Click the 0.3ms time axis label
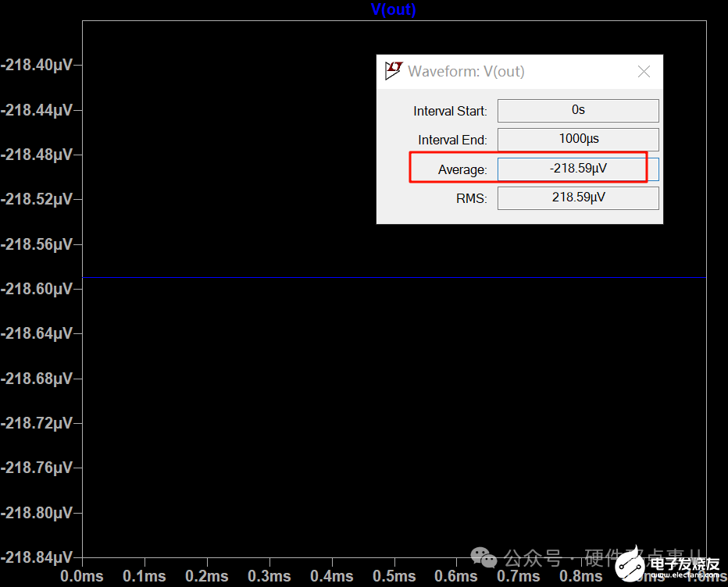Screen dimensions: 728x587 coord(269,576)
